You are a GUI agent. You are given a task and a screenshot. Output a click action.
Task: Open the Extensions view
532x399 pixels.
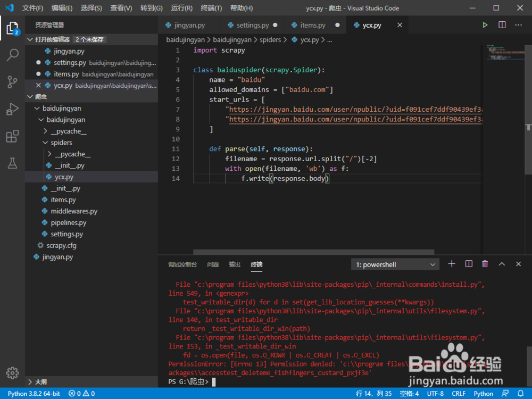(13, 136)
